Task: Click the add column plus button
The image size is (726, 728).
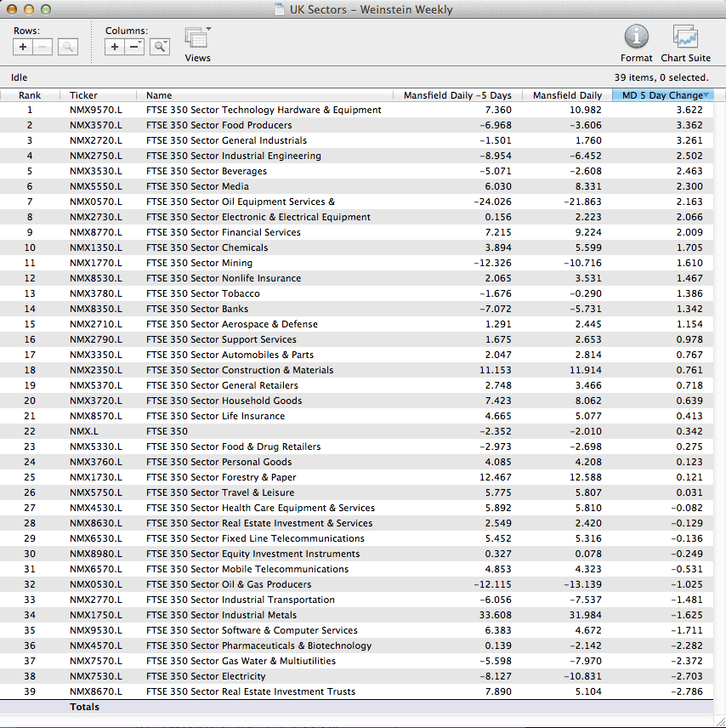Action: [116, 48]
